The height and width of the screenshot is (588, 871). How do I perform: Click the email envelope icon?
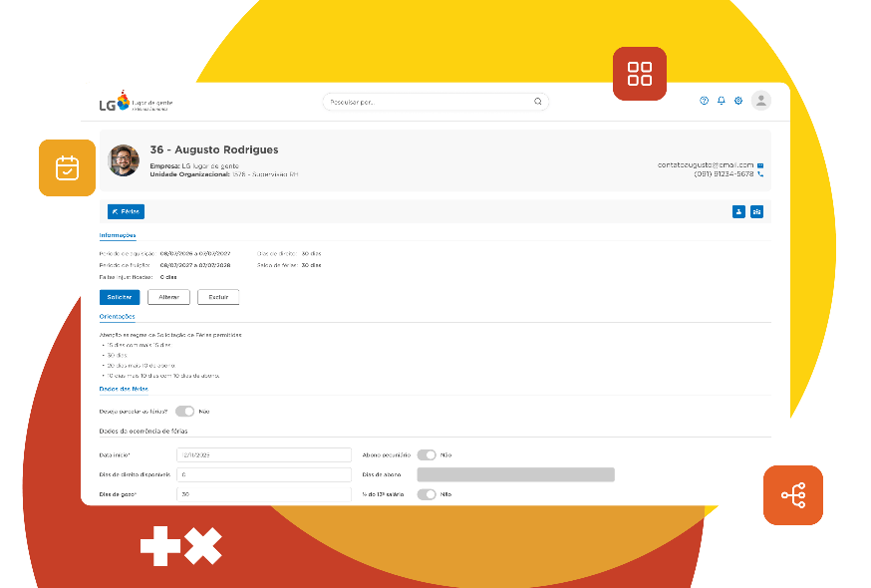[x=760, y=164]
